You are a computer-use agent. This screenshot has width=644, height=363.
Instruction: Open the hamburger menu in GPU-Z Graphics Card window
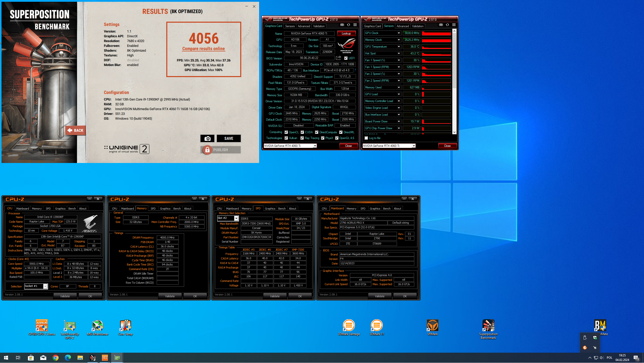coord(355,25)
